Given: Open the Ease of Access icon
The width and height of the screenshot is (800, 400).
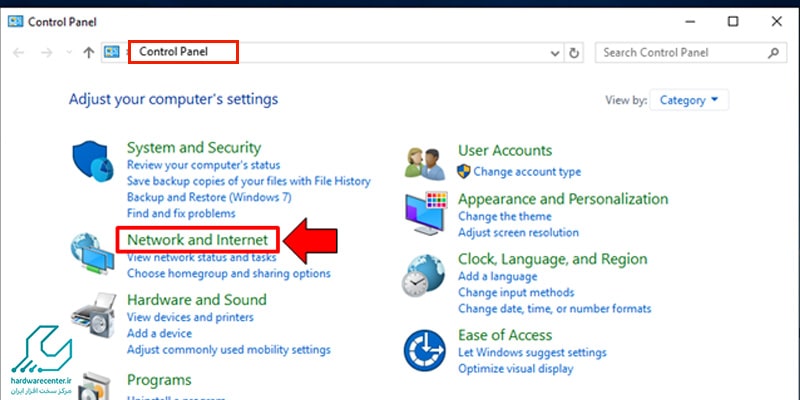Looking at the screenshot, I should pos(424,350).
